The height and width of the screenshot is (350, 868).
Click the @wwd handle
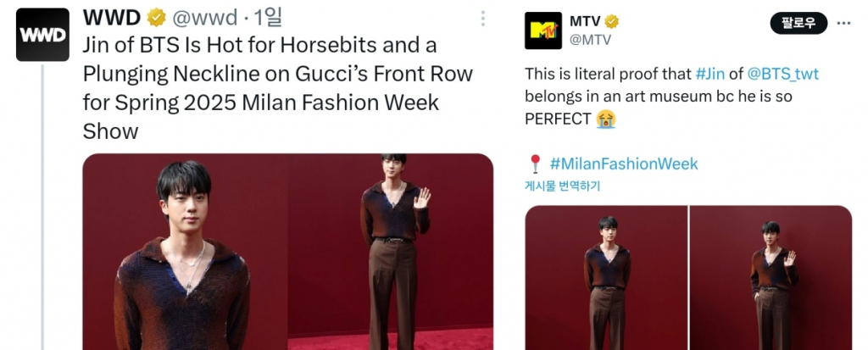(x=203, y=17)
